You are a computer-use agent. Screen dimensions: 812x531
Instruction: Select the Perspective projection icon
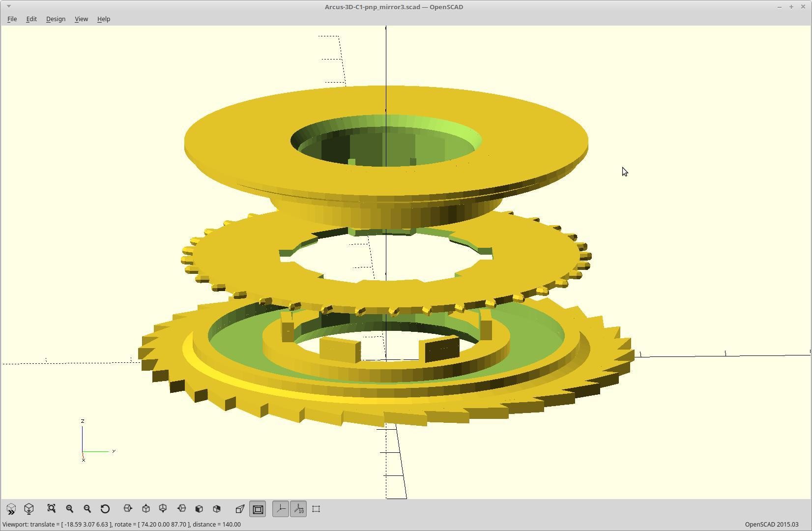240,509
